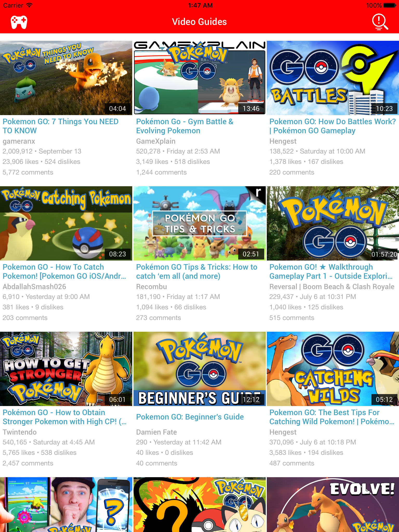Play the Pokémon GO Tips & Tricks thumbnail
Image resolution: width=399 pixels, height=532 pixels.
tap(199, 223)
